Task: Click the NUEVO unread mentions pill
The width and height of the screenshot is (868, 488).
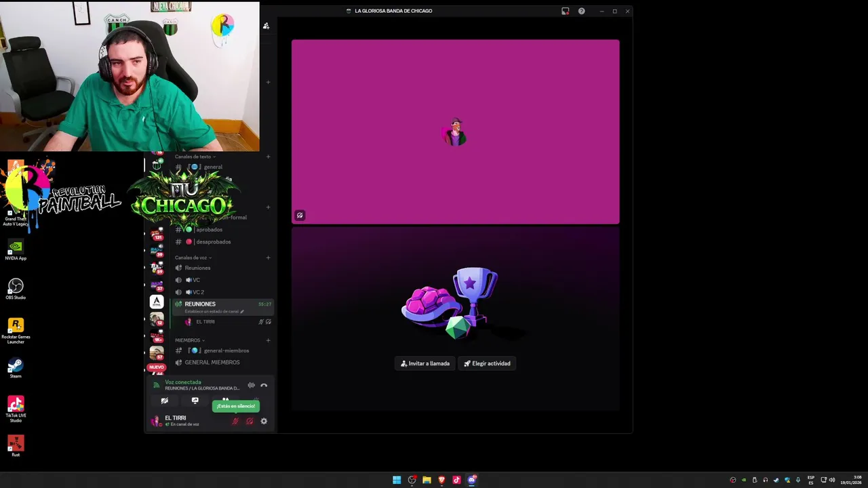Action: click(157, 367)
